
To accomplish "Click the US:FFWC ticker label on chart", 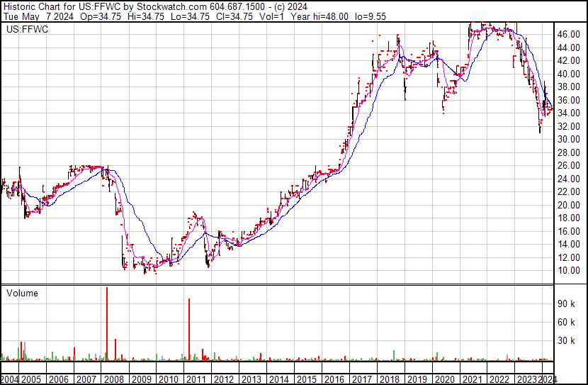I will point(25,30).
